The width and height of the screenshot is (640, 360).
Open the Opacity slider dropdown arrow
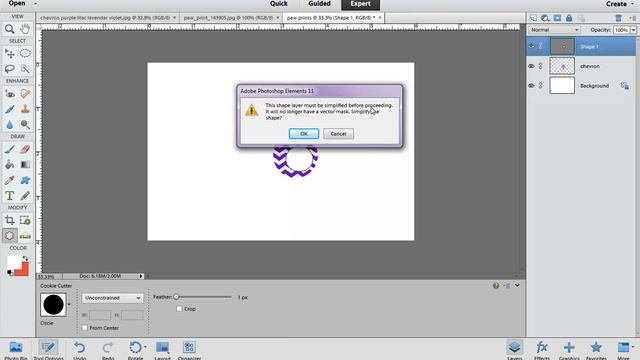pyautogui.click(x=633, y=30)
